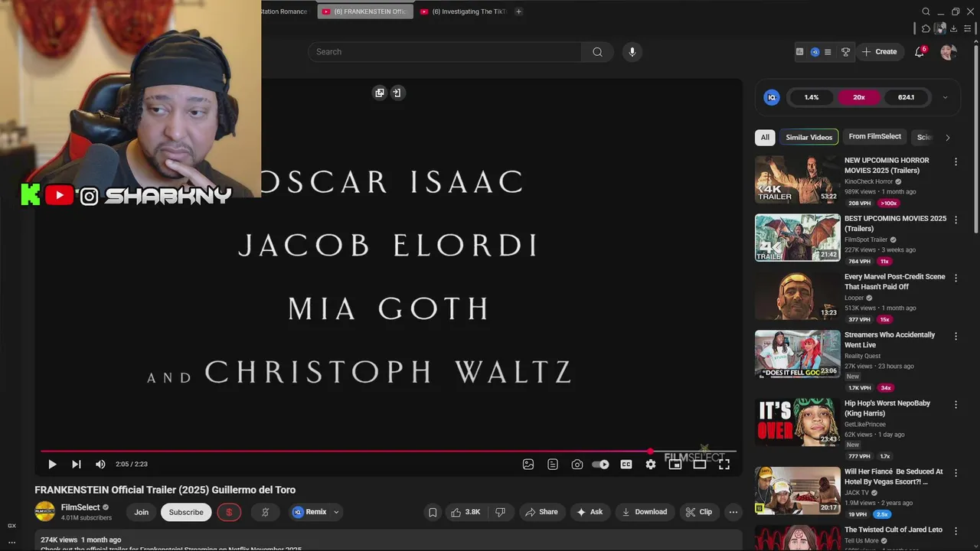Download the video
Image resolution: width=980 pixels, height=551 pixels.
[644, 512]
